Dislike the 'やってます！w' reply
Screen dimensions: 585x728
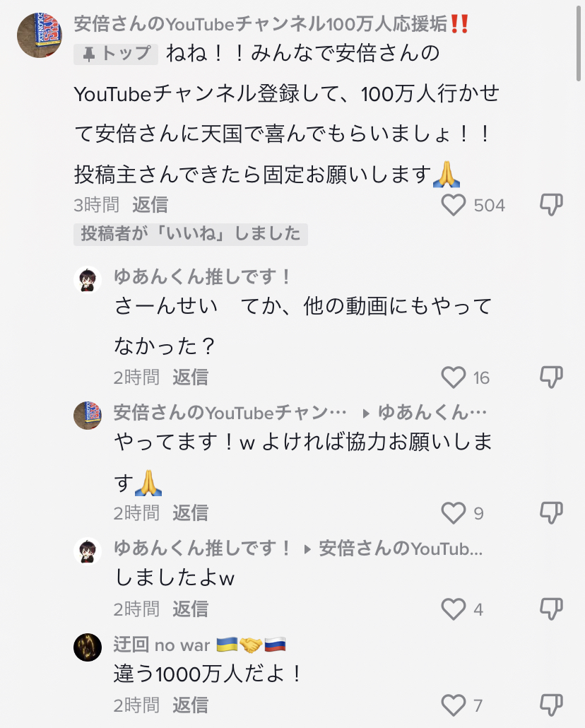tap(551, 513)
